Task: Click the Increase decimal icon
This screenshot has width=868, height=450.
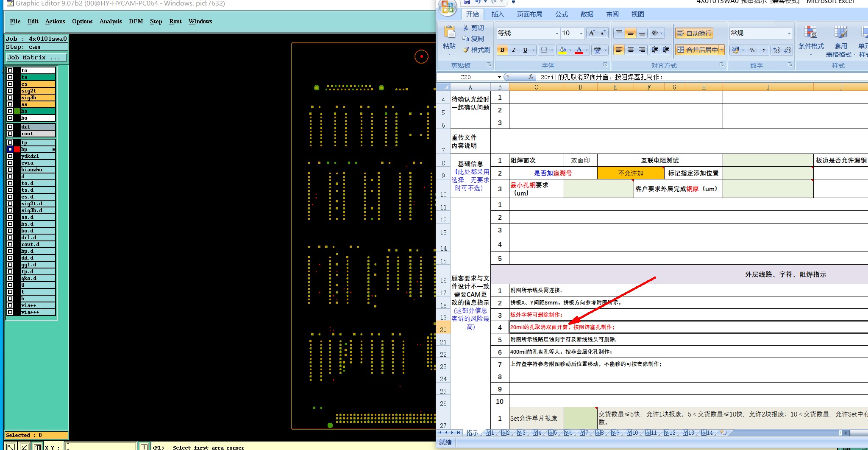Action: point(776,50)
